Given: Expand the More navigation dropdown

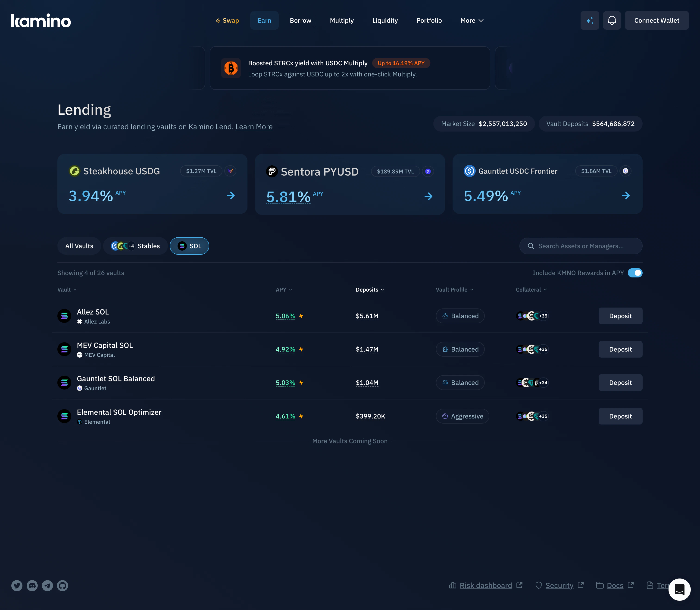Looking at the screenshot, I should [x=472, y=20].
